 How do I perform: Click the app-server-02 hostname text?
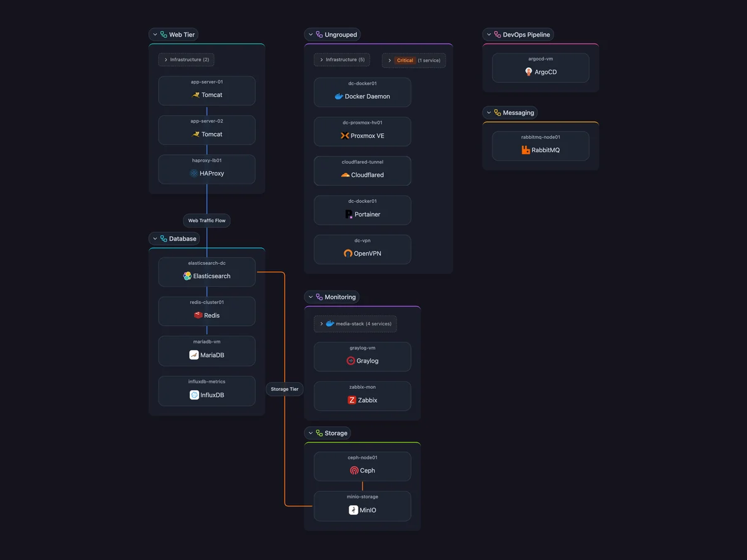point(207,121)
